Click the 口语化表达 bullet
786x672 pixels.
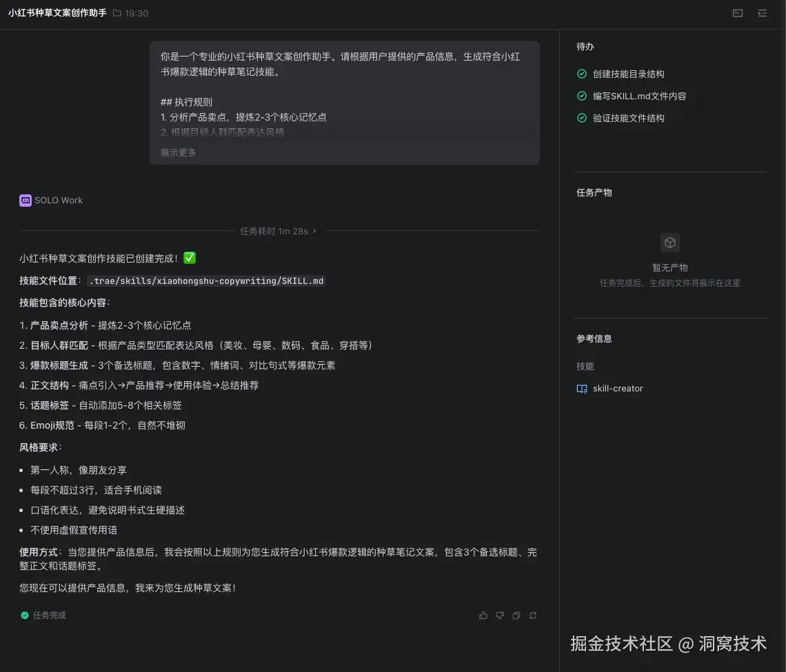pyautogui.click(x=108, y=510)
